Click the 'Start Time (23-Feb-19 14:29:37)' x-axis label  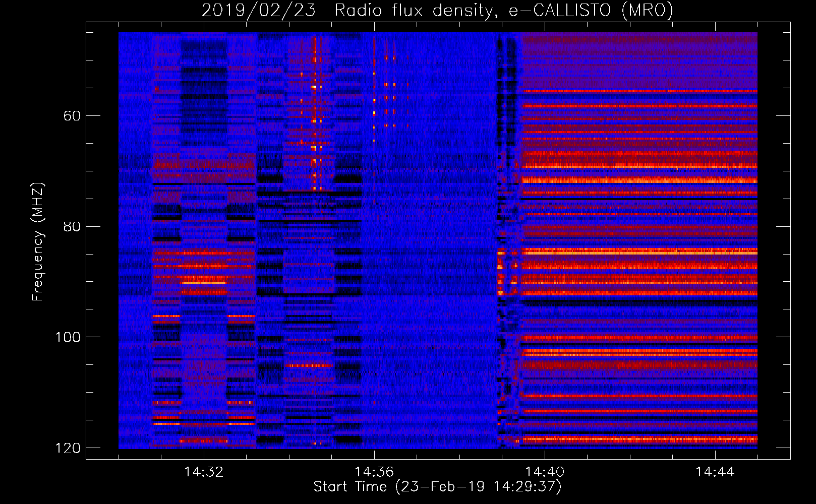[437, 487]
